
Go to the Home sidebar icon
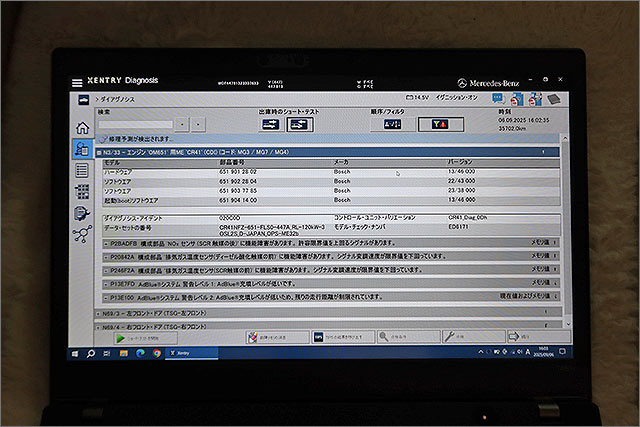[x=82, y=128]
